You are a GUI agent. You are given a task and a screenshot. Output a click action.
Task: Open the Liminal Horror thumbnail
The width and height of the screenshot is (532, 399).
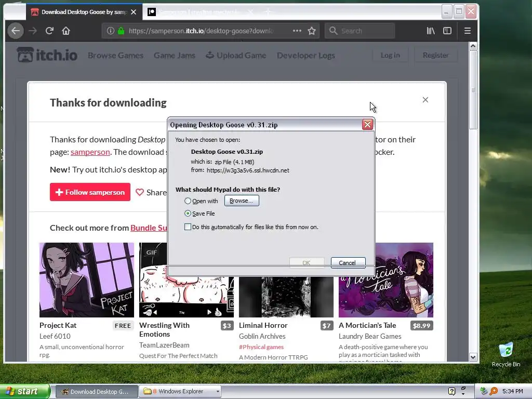coord(286,296)
